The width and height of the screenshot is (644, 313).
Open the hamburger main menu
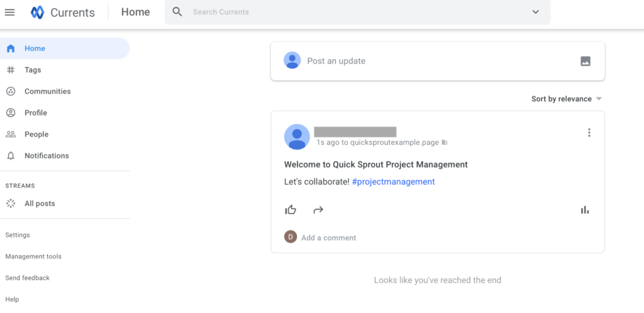pos(9,13)
